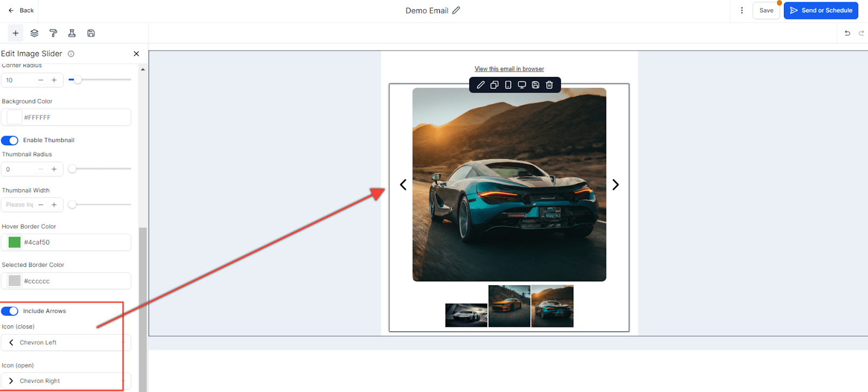Image resolution: width=868 pixels, height=392 pixels.
Task: Redo the last change
Action: (861, 33)
